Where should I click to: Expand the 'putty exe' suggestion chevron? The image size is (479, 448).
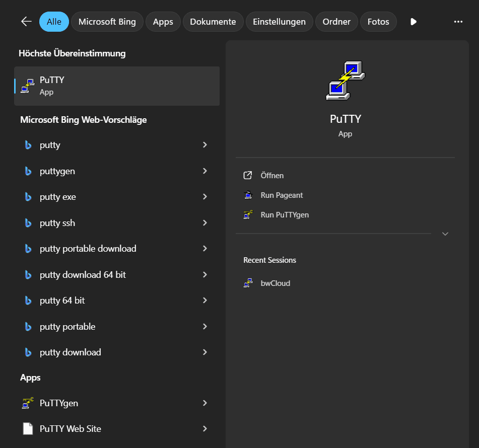coord(205,197)
